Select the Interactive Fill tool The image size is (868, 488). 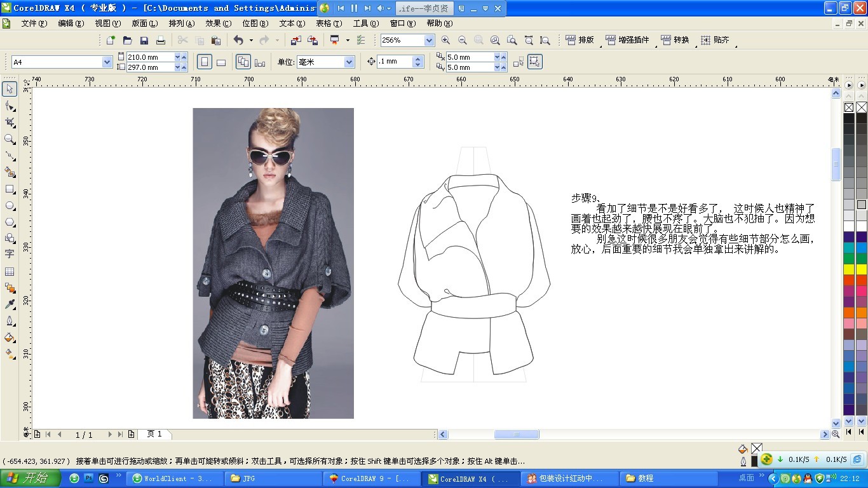click(10, 354)
